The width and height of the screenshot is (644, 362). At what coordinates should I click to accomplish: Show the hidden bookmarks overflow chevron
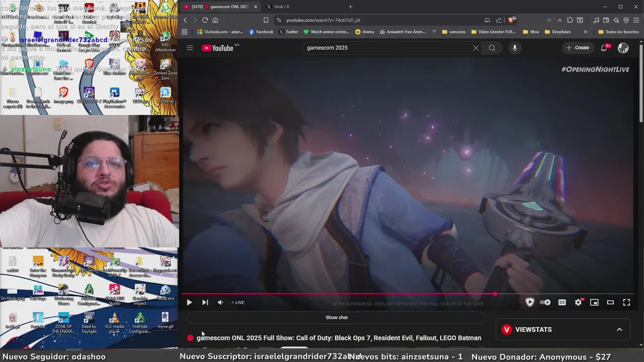(x=585, y=32)
